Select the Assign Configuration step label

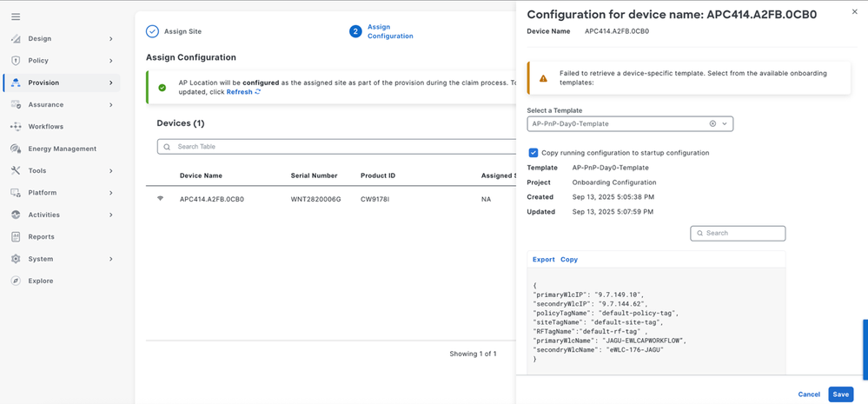point(390,31)
